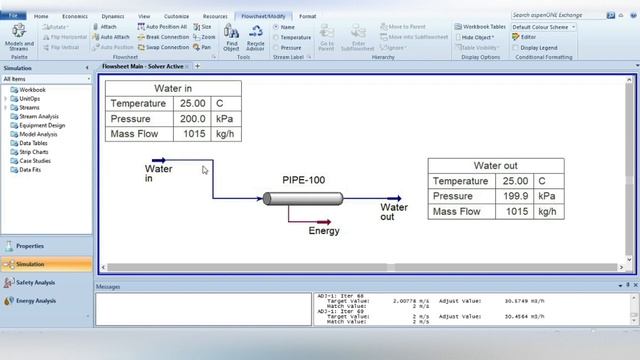Launch the Recycle Advisor
Image resolution: width=640 pixels, height=360 pixels.
pos(256,37)
